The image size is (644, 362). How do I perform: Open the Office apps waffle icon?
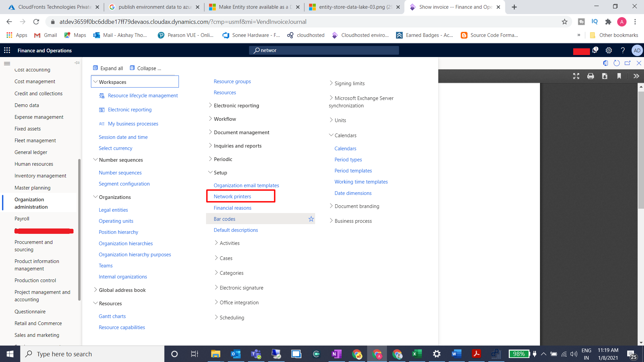(x=7, y=50)
